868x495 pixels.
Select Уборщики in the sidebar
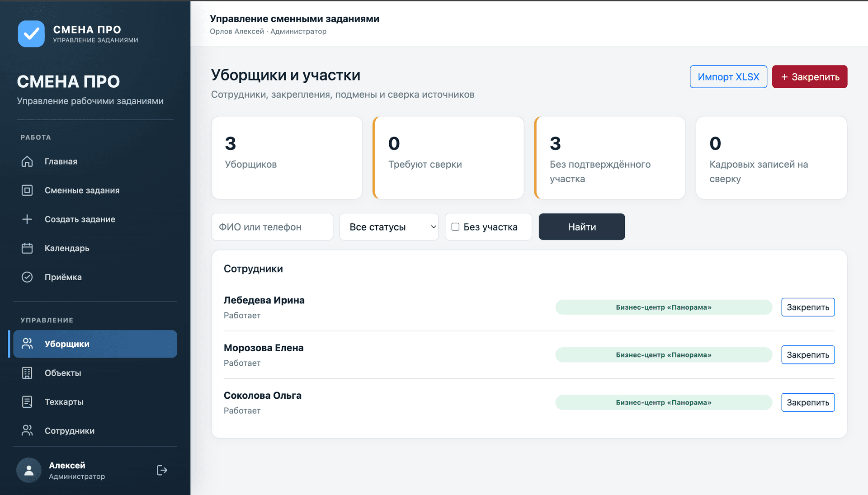pos(95,344)
